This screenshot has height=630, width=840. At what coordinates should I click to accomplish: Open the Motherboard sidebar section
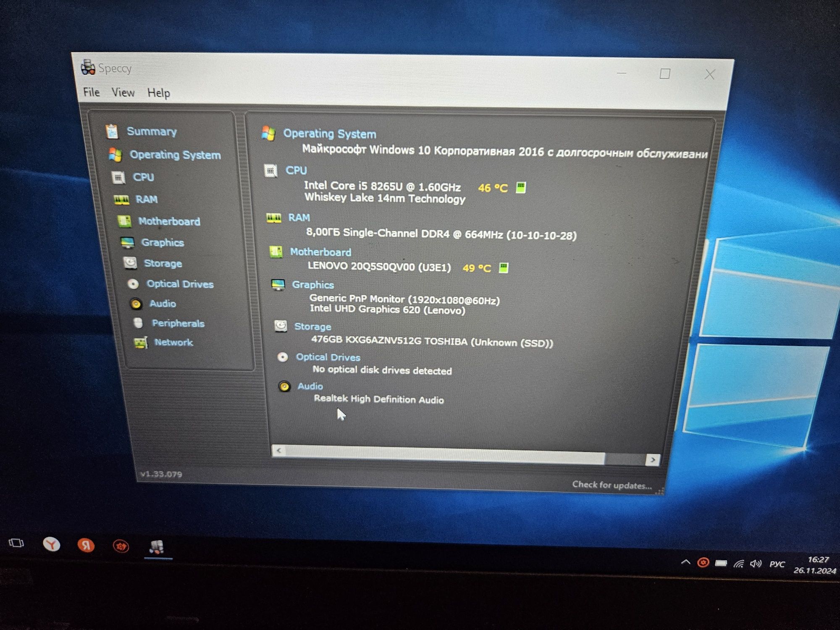click(169, 221)
